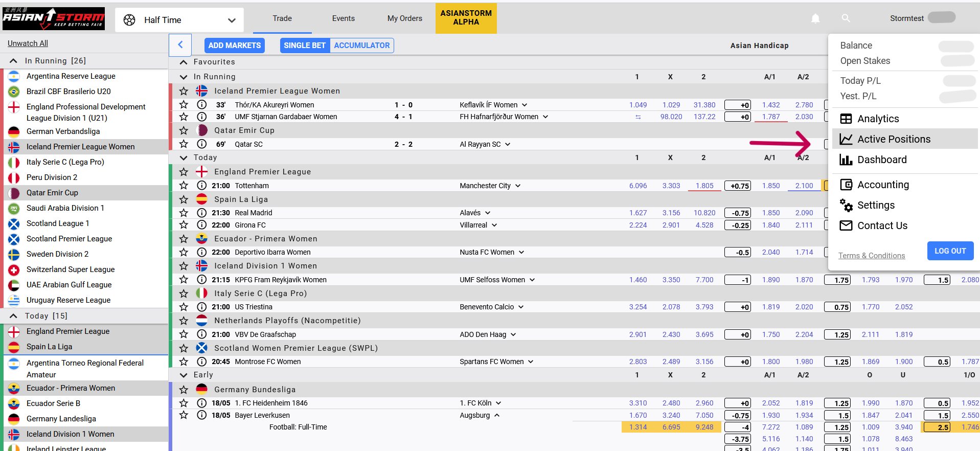Click the Accounting icon

tap(846, 185)
